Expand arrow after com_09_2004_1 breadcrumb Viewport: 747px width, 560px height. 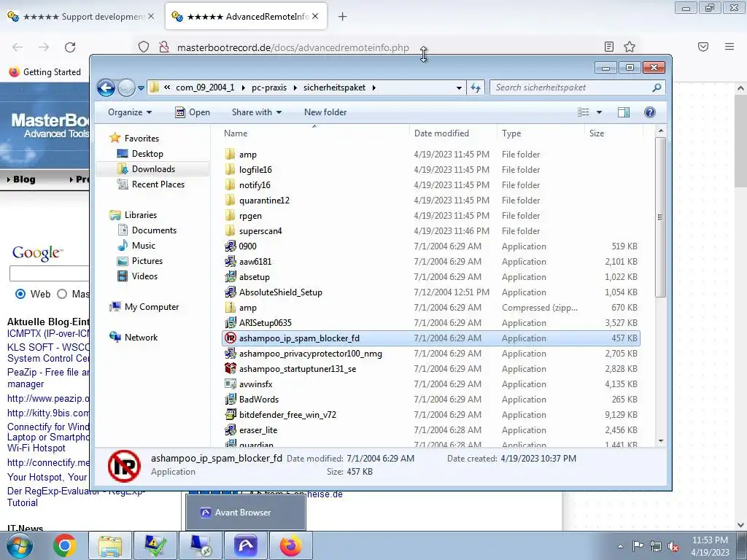(x=243, y=87)
